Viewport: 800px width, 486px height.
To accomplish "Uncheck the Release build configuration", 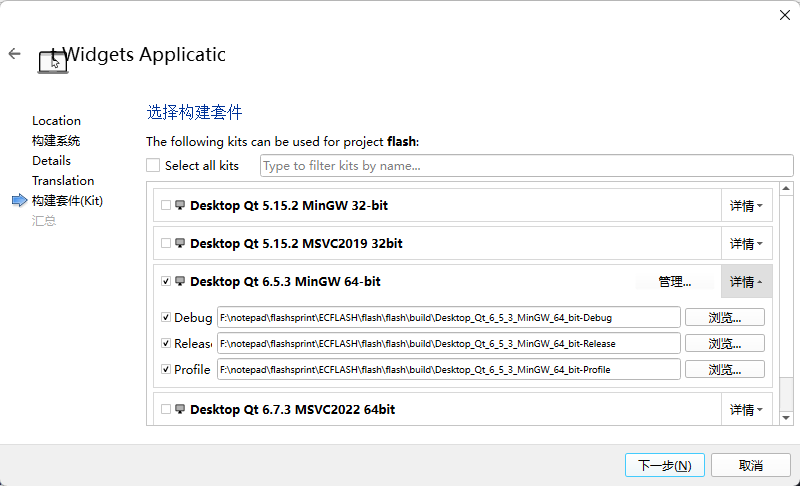I will click(166, 343).
